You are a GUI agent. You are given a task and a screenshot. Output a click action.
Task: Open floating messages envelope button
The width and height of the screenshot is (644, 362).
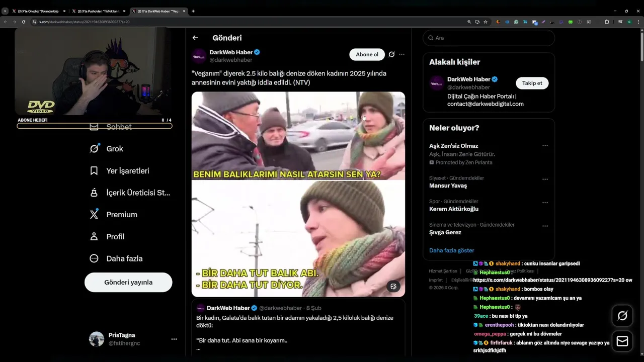[622, 341]
